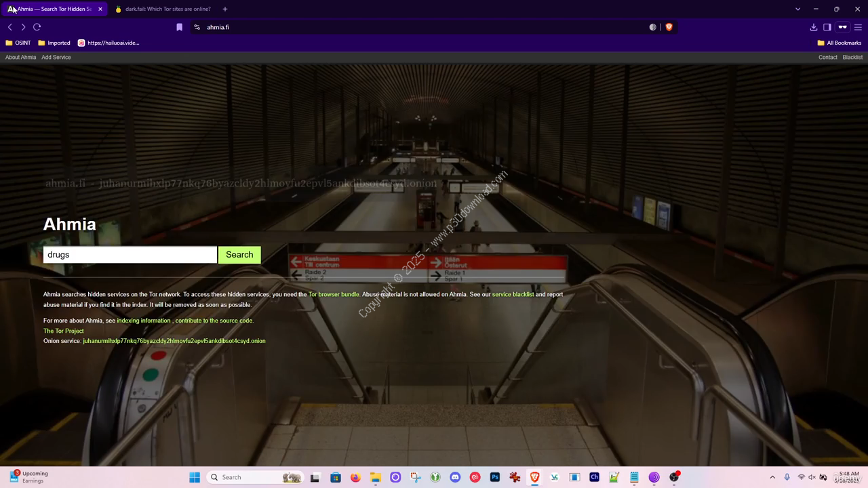Bookmark this page with the bookmark icon
The height and width of the screenshot is (488, 868).
tap(179, 27)
